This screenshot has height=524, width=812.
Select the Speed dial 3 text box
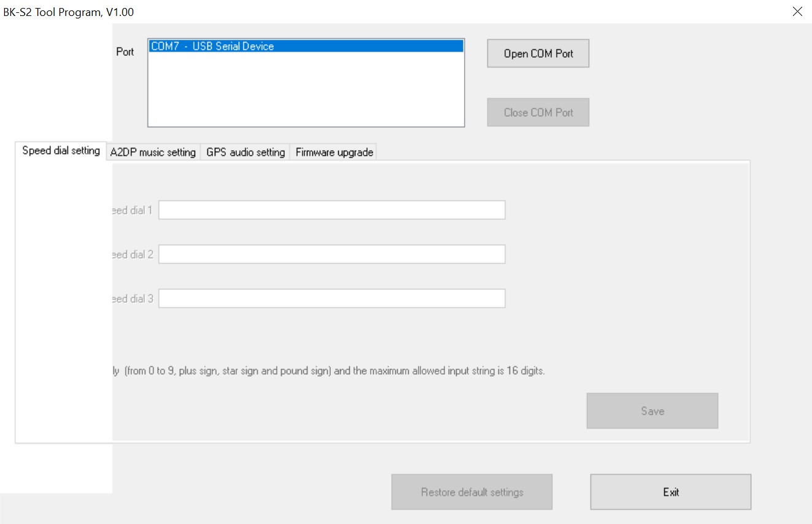331,299
